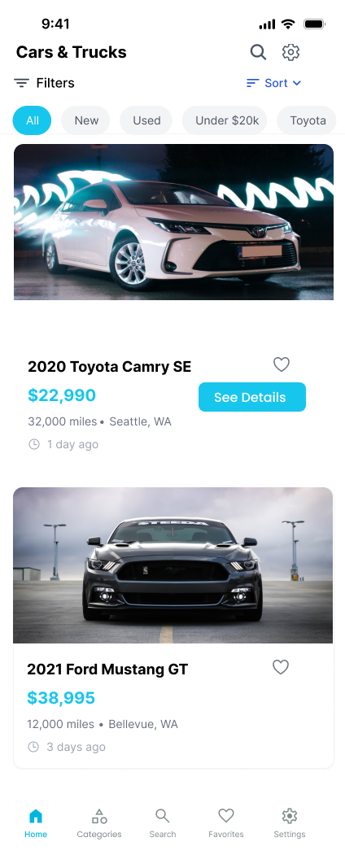The width and height of the screenshot is (345, 868).
Task: Select the New category chip
Action: [x=86, y=120]
